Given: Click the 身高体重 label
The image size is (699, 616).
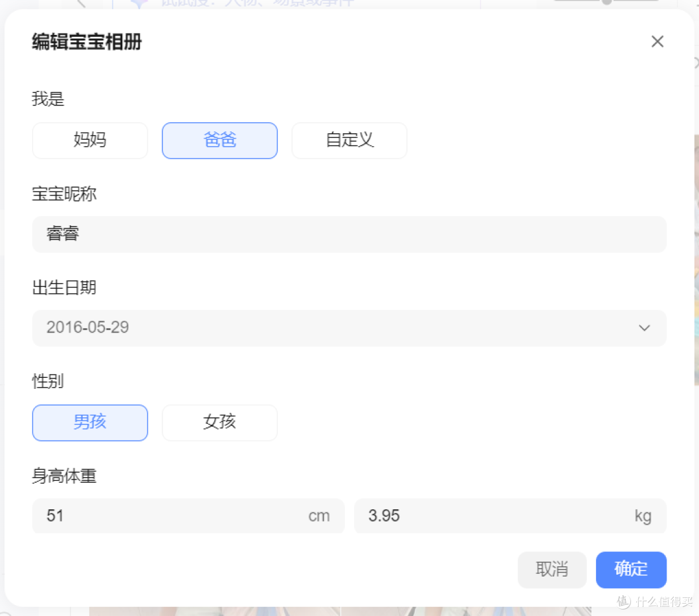Looking at the screenshot, I should tap(64, 476).
